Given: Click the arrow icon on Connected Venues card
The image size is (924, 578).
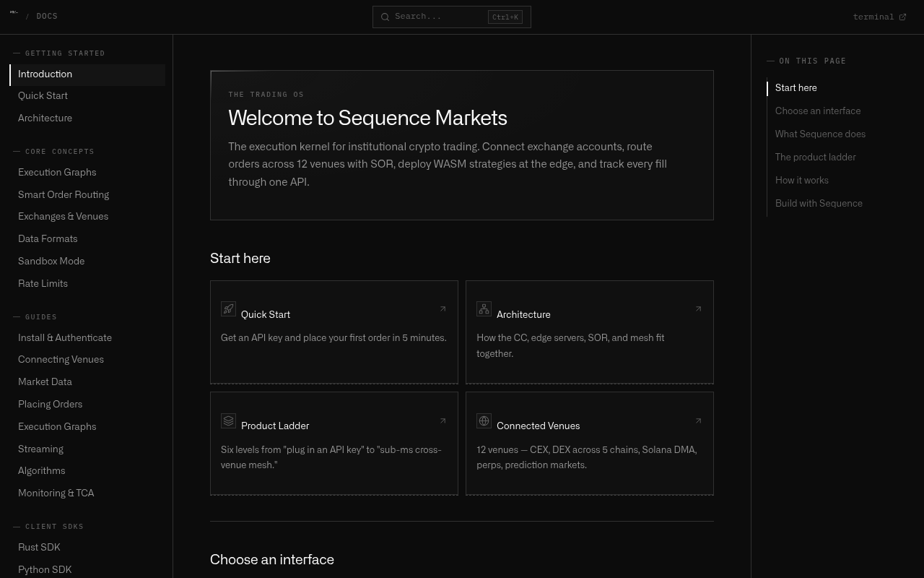Looking at the screenshot, I should (x=698, y=420).
